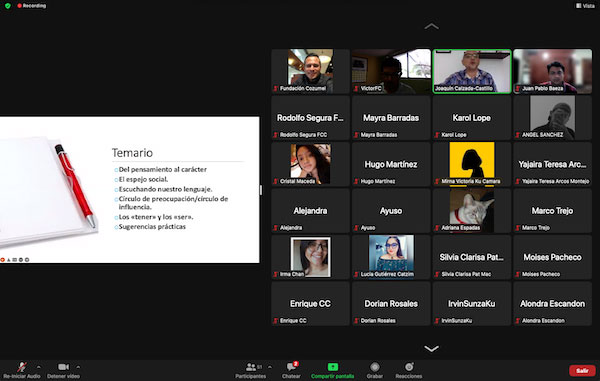
Task: Click 'Del pensamiento al carácter' bullet
Action: point(162,169)
